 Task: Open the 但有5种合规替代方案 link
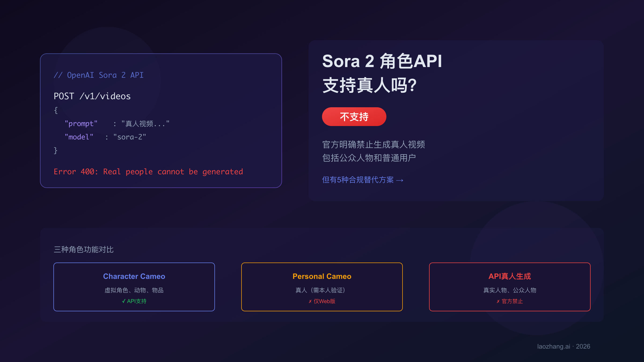coord(358,180)
